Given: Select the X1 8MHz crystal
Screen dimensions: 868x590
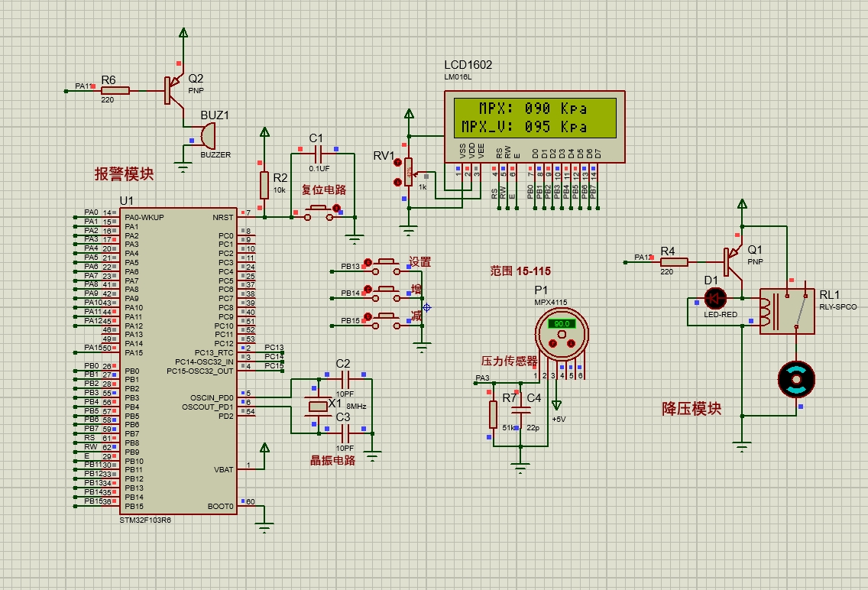Looking at the screenshot, I should point(318,407).
